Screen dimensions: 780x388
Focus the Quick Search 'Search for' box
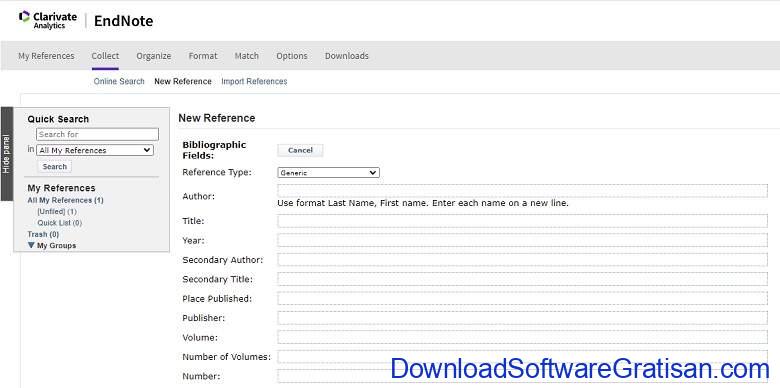point(98,134)
